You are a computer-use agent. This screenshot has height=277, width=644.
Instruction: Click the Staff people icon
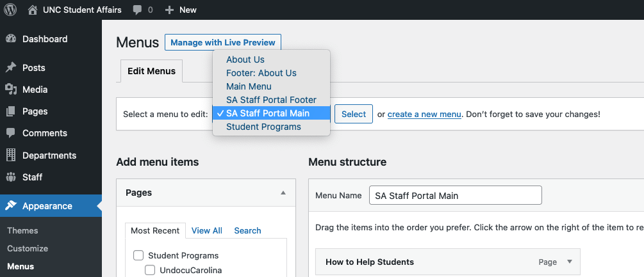point(11,177)
